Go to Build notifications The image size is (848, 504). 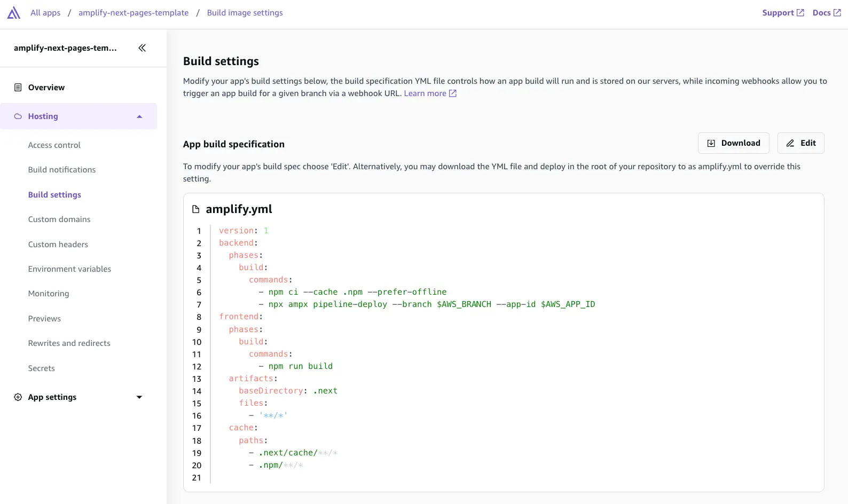click(62, 170)
